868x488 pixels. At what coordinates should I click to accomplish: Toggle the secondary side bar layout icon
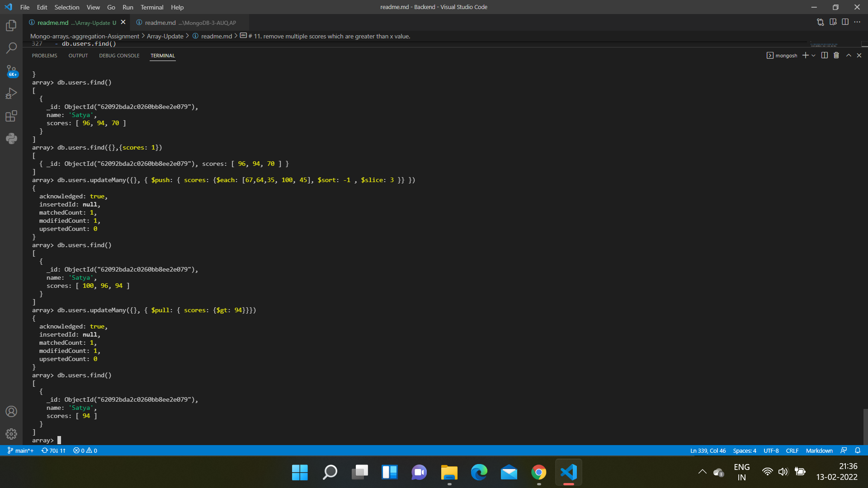pos(845,22)
